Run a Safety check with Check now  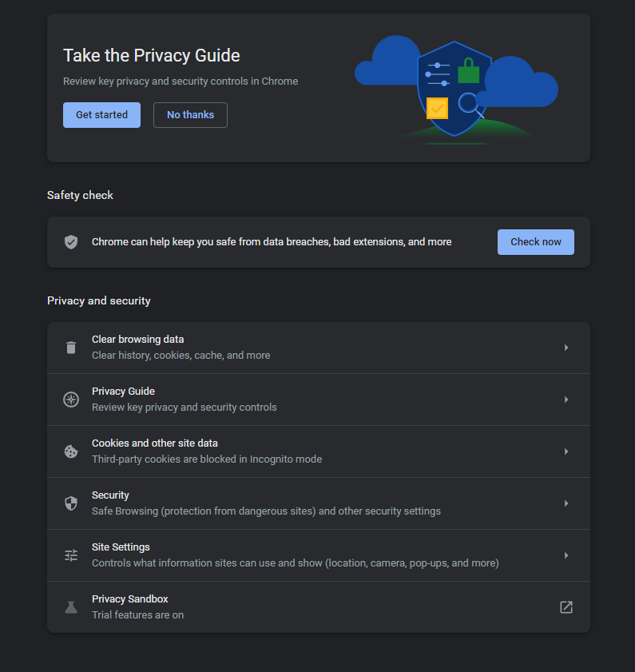[x=535, y=241]
